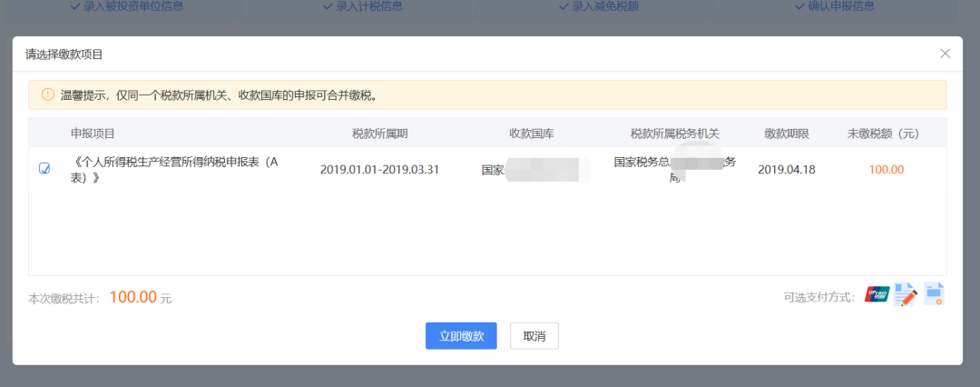The height and width of the screenshot is (387, 980).
Task: Click the 未缴税额（元） column header
Action: pos(882,134)
